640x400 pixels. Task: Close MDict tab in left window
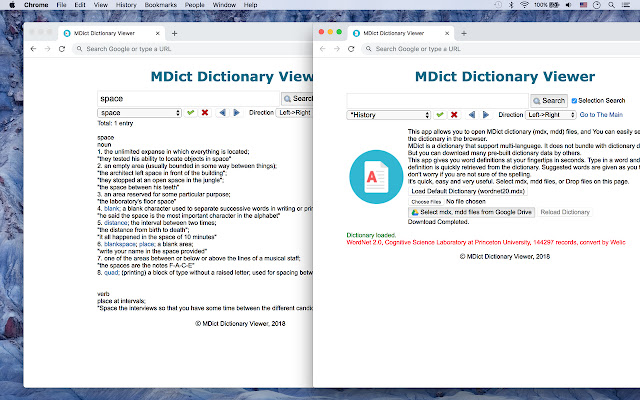[x=158, y=33]
